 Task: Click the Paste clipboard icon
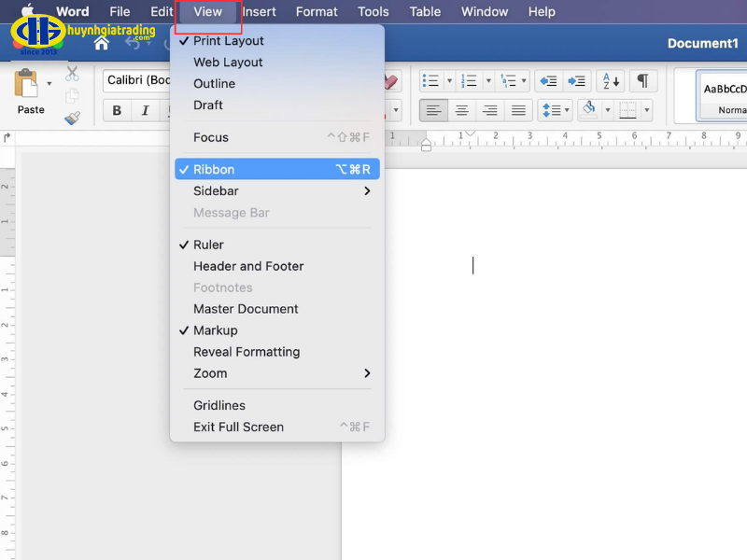coord(26,84)
